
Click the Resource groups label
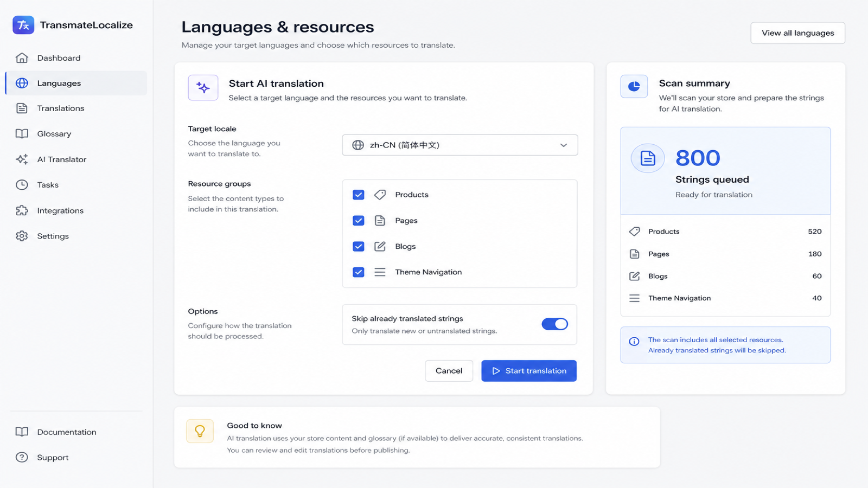pos(219,184)
